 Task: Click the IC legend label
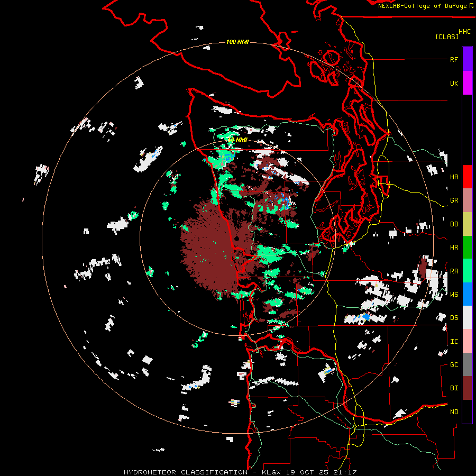click(454, 342)
